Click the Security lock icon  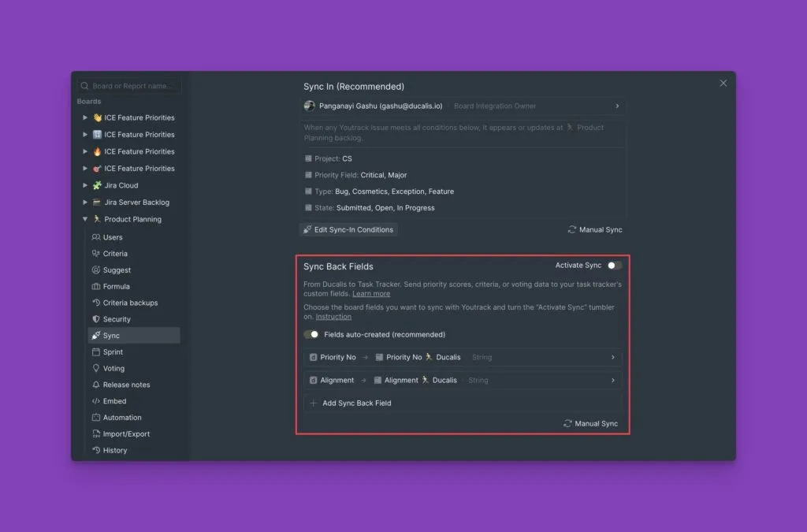pos(96,319)
